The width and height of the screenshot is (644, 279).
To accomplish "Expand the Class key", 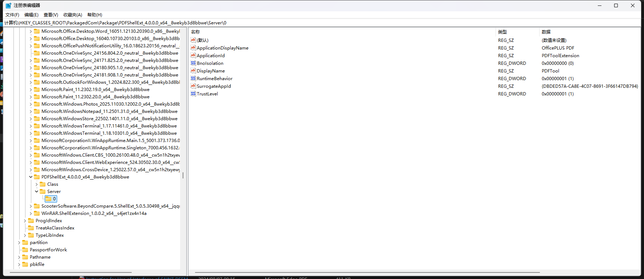I will click(36, 184).
